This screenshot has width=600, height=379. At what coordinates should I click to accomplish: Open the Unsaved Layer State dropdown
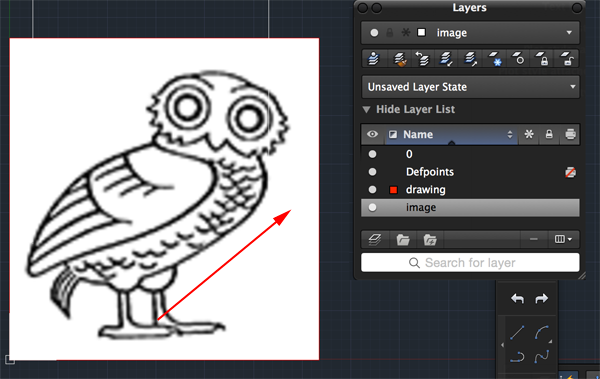tap(470, 87)
